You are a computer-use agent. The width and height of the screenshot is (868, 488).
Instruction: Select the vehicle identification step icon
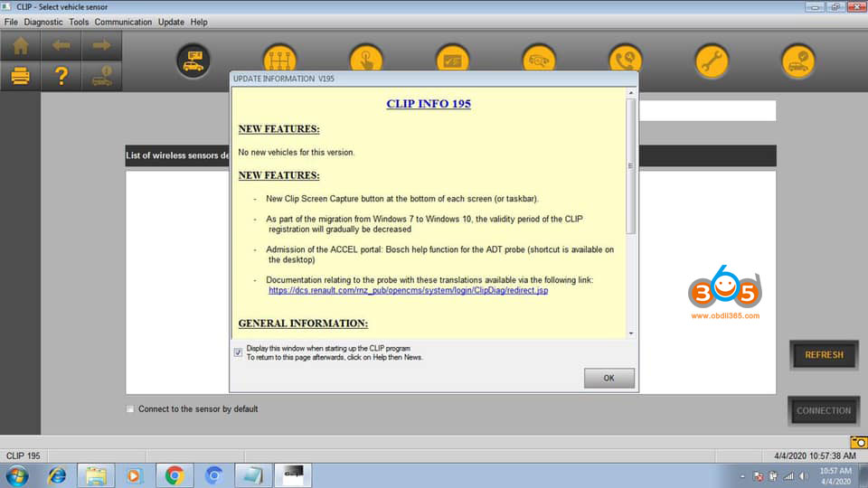pos(193,61)
